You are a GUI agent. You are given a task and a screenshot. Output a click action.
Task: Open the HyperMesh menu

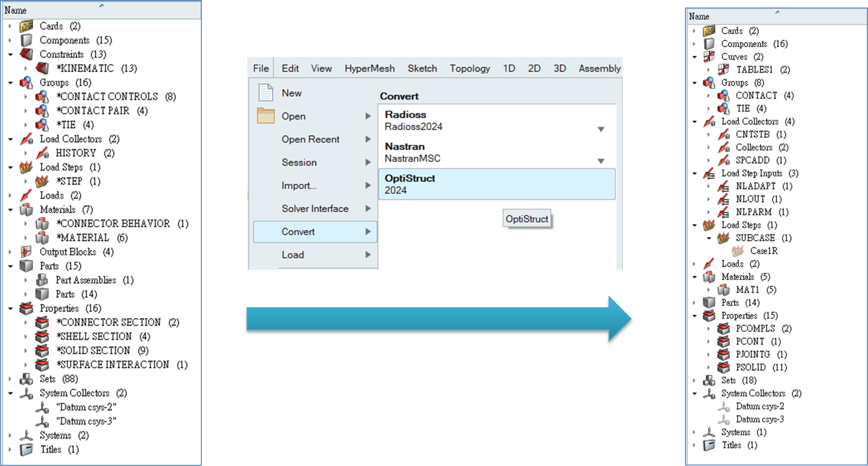369,68
